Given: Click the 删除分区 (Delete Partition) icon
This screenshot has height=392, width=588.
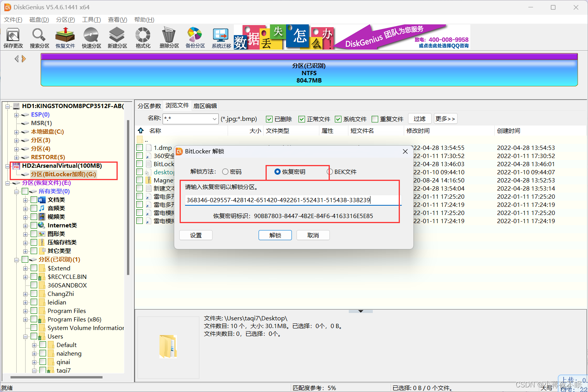Looking at the screenshot, I should coord(168,38).
